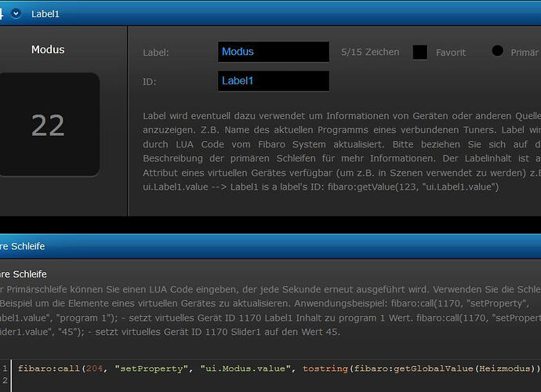
Task: Select the Primär radio button
Action: (x=497, y=51)
